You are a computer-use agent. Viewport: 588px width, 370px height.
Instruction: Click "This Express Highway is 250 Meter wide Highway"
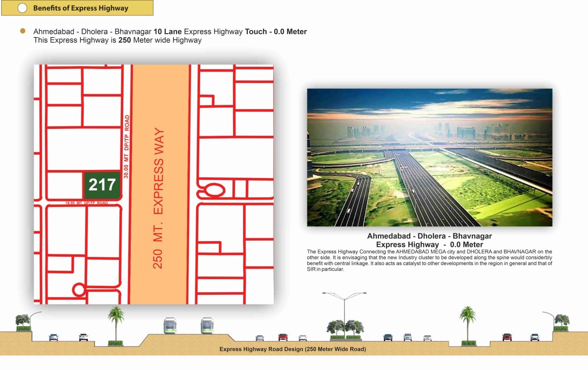(118, 40)
